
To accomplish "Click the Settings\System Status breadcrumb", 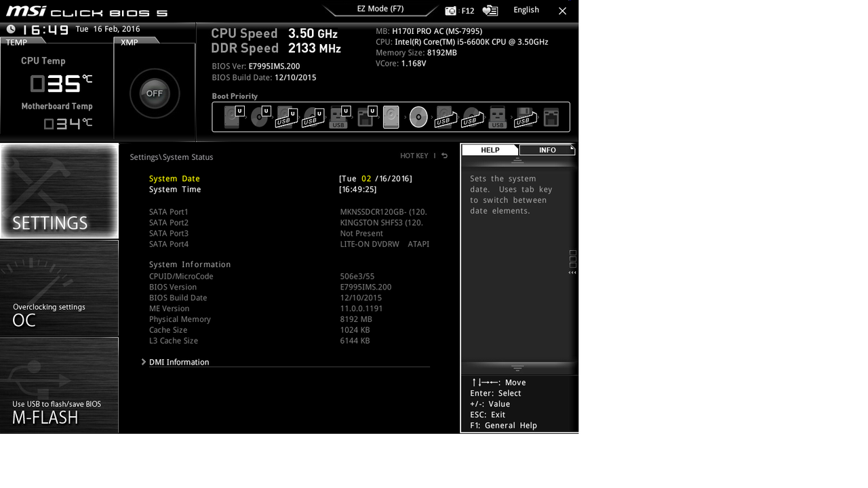I will [x=172, y=157].
